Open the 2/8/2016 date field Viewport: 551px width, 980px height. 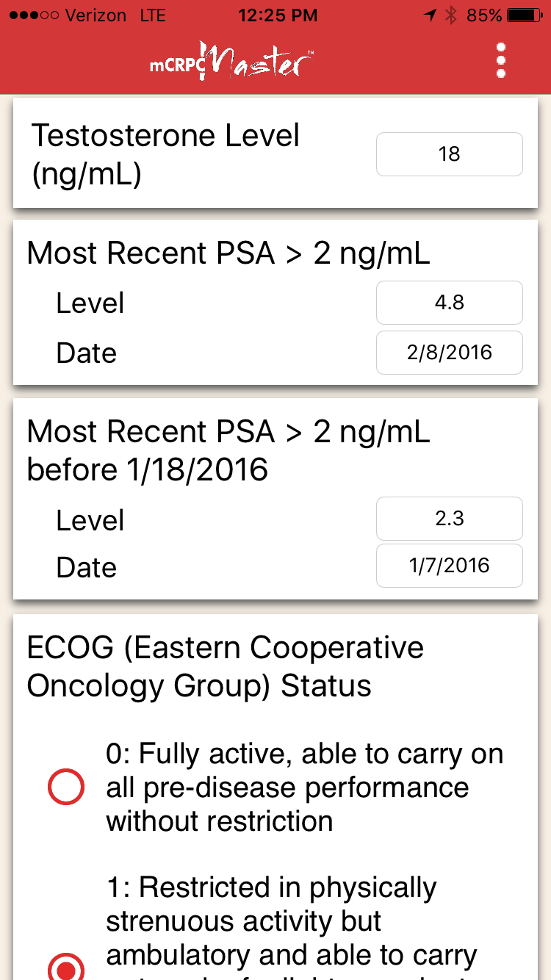[449, 353]
